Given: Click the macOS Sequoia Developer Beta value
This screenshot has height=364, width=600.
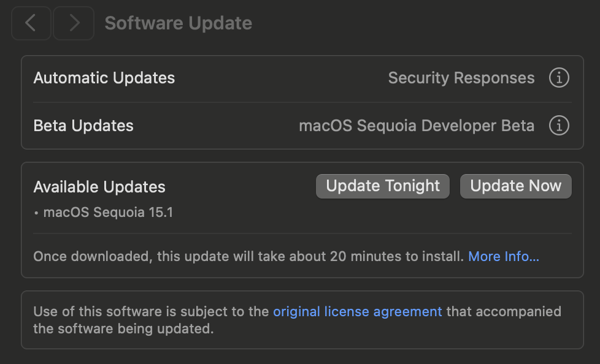Looking at the screenshot, I should (417, 126).
